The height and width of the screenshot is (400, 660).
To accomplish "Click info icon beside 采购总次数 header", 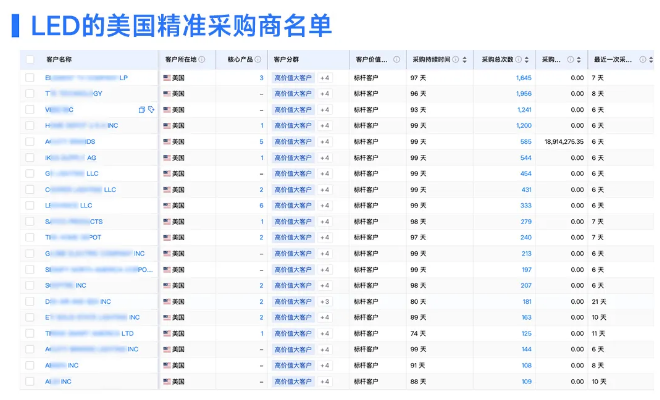I will tap(516, 59).
